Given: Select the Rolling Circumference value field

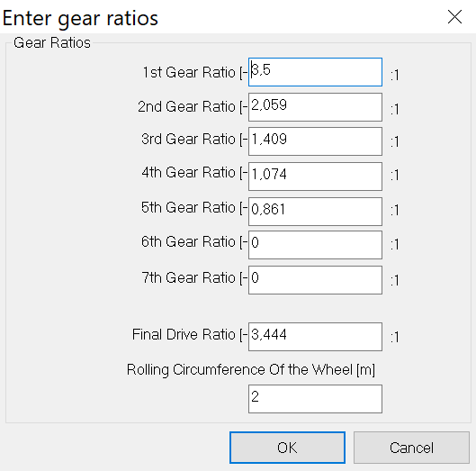Looking at the screenshot, I should [x=315, y=399].
